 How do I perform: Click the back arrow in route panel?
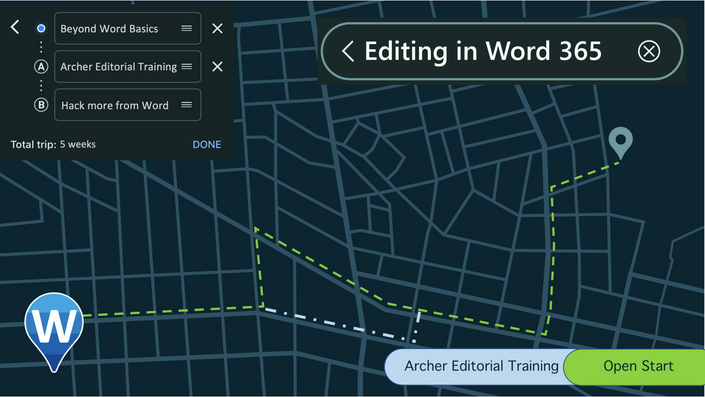click(15, 27)
